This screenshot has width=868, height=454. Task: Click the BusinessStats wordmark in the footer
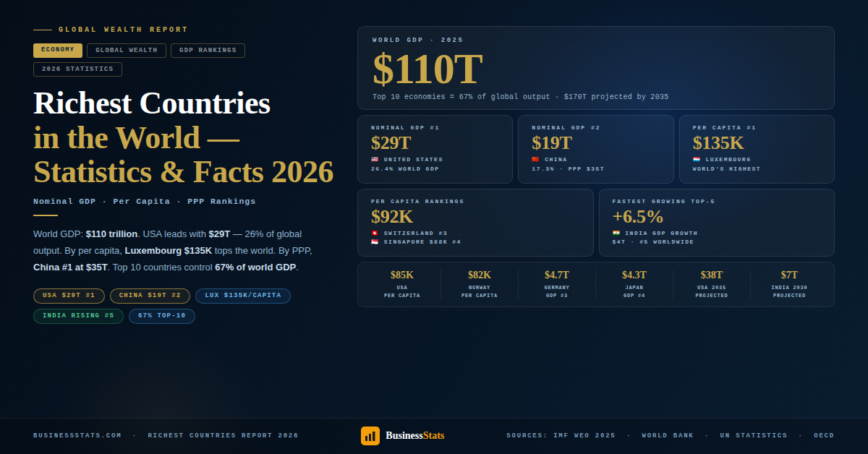(x=415, y=435)
